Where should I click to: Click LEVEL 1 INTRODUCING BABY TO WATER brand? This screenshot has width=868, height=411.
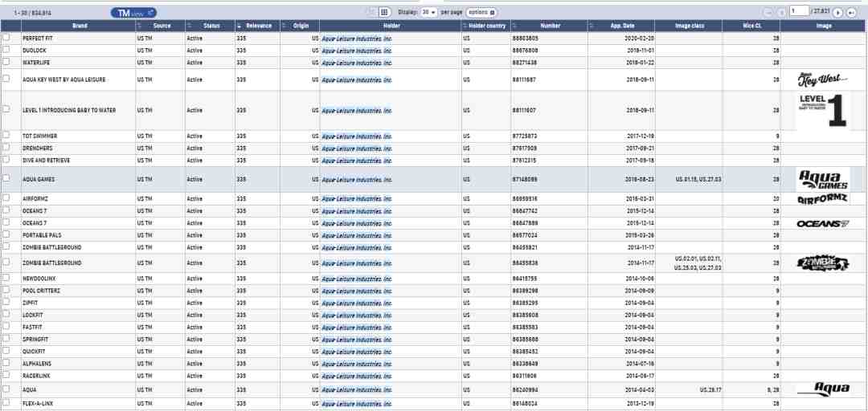(69, 111)
